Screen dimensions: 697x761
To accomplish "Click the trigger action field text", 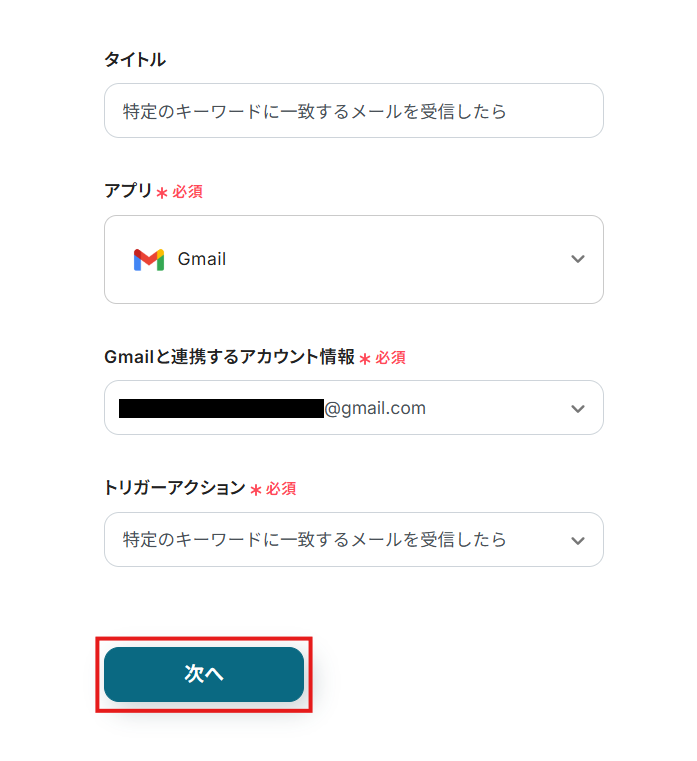I will 314,540.
